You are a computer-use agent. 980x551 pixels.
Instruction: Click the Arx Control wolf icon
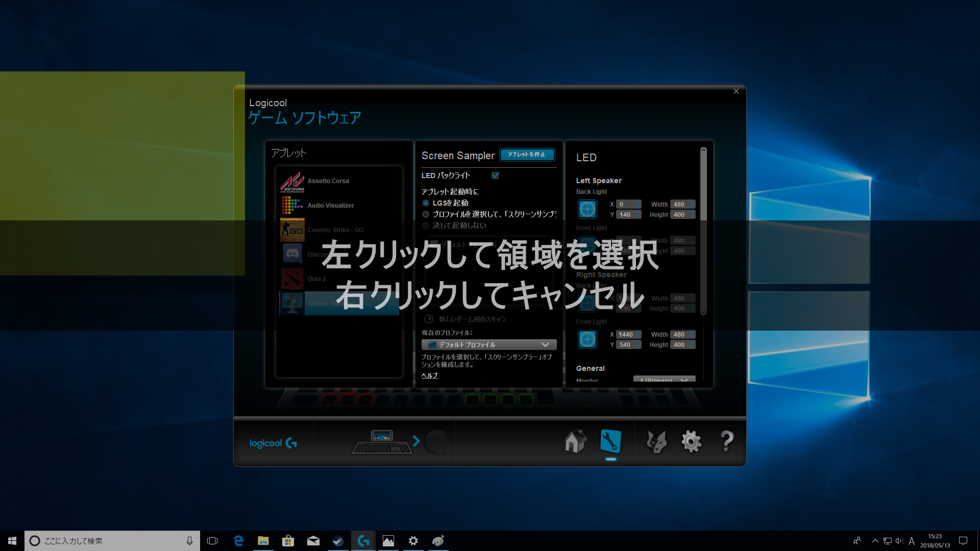pyautogui.click(x=656, y=441)
